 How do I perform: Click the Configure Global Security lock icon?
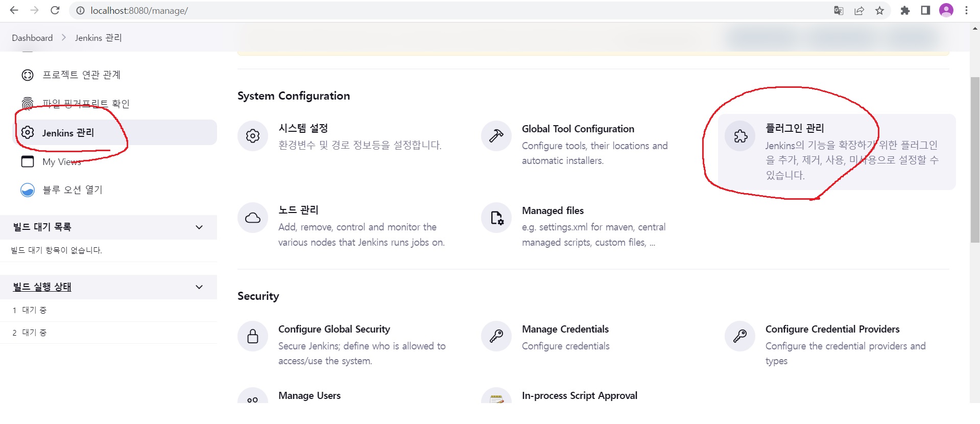[x=253, y=336]
